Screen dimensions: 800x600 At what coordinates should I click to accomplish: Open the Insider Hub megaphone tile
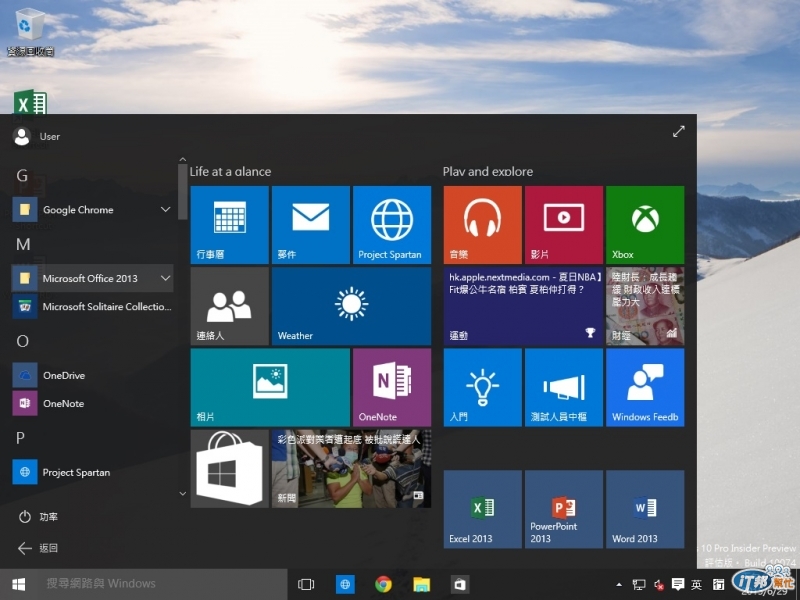(564, 387)
